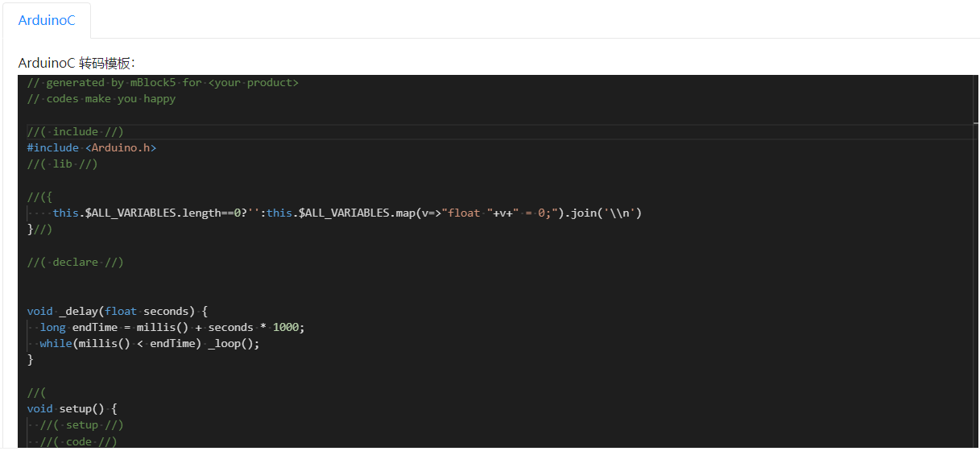Click the 'while(millis() < endTime)' line
The height and width of the screenshot is (451, 980).
pos(150,343)
